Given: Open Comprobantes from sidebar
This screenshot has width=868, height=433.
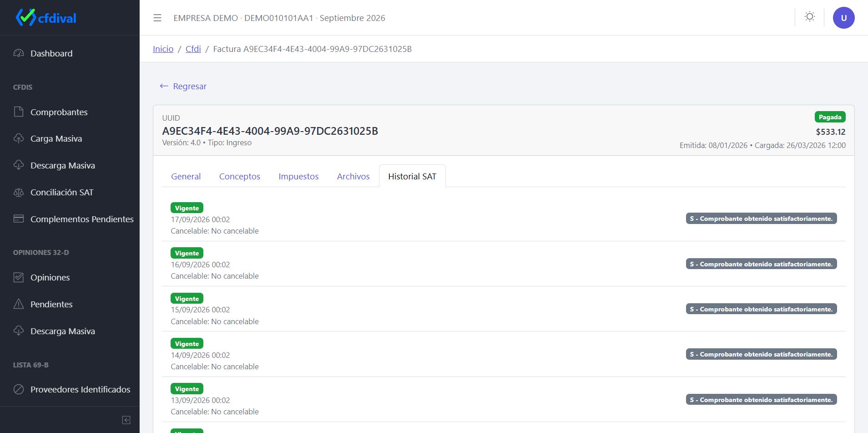Looking at the screenshot, I should click(x=70, y=112).
